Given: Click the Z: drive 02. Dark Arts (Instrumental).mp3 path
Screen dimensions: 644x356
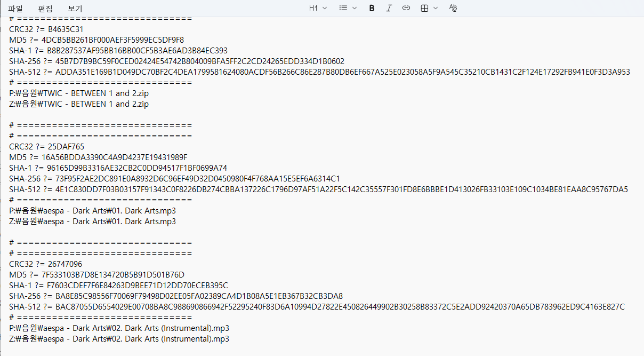Looking at the screenshot, I should pos(119,339).
